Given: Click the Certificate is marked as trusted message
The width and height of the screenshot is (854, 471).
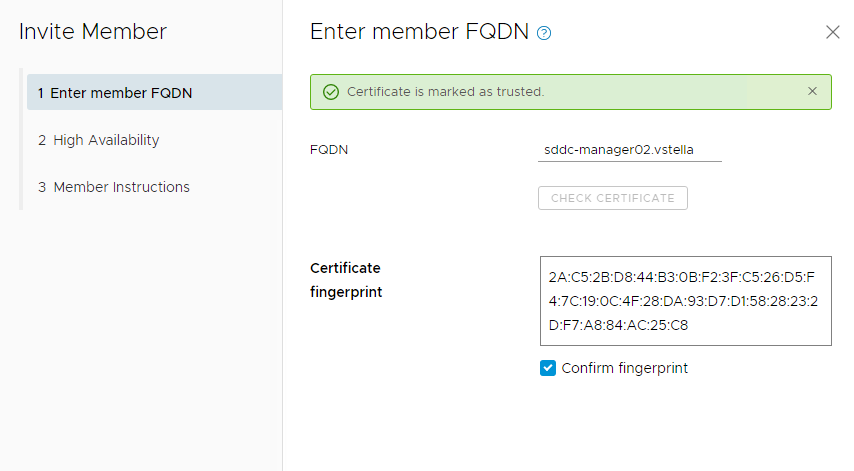Looking at the screenshot, I should (x=445, y=92).
